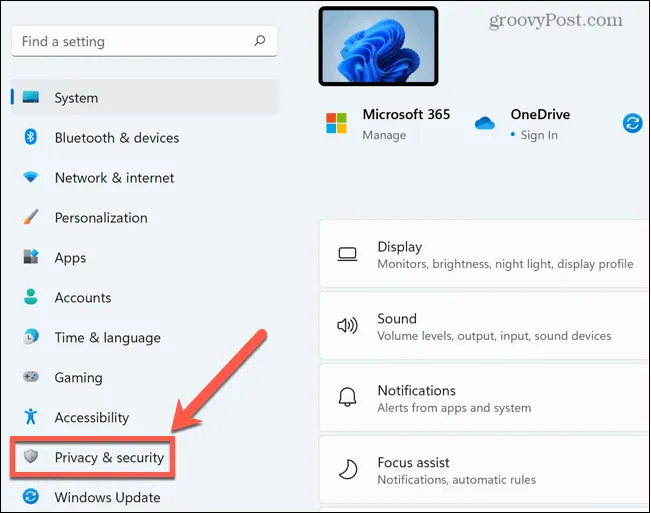The height and width of the screenshot is (513, 651).
Task: Click the OneDrive title text
Action: pyautogui.click(x=540, y=114)
